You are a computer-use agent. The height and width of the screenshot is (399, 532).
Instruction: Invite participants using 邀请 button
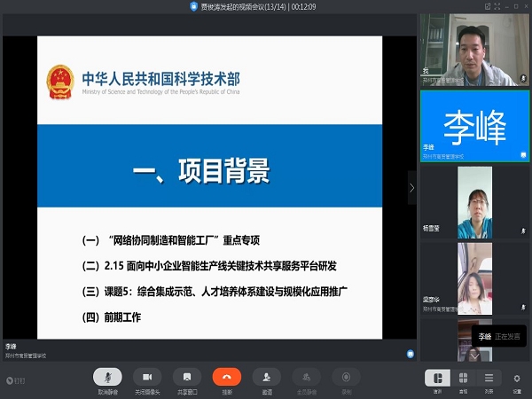[x=267, y=377]
